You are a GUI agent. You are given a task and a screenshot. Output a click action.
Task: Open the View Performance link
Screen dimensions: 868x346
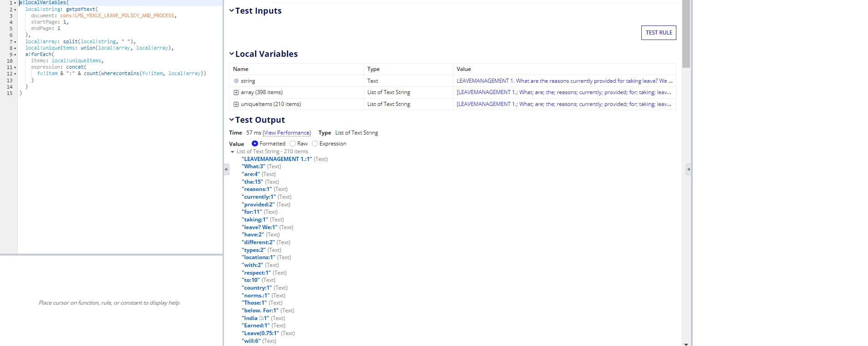[287, 133]
